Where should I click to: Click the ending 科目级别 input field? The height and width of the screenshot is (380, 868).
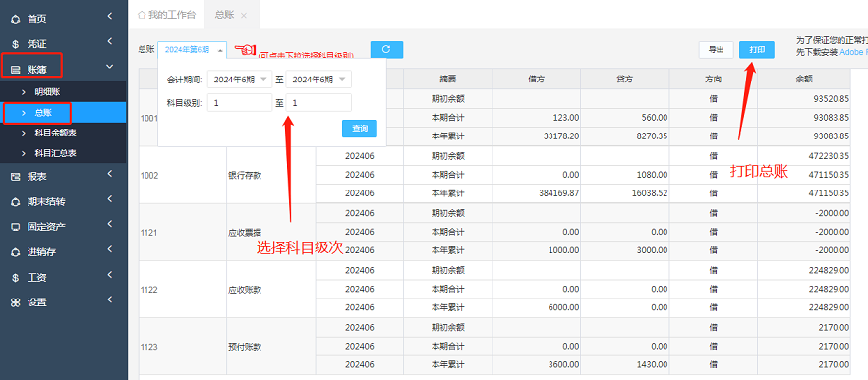point(318,102)
